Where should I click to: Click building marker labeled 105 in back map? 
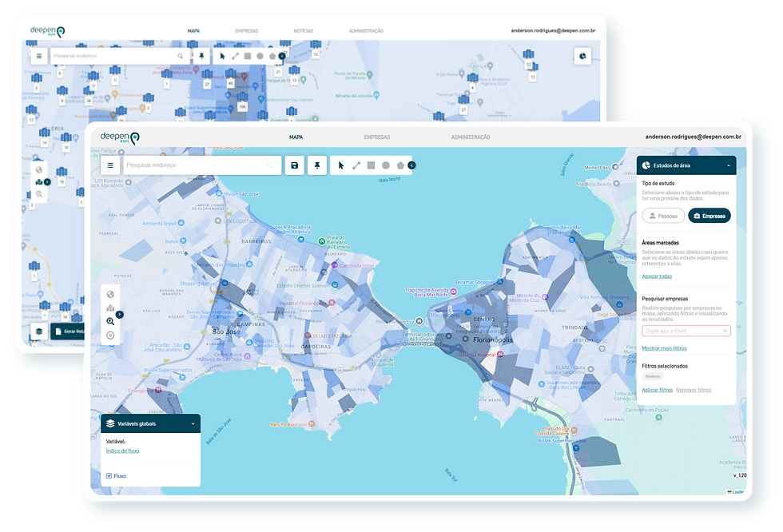[x=242, y=101]
